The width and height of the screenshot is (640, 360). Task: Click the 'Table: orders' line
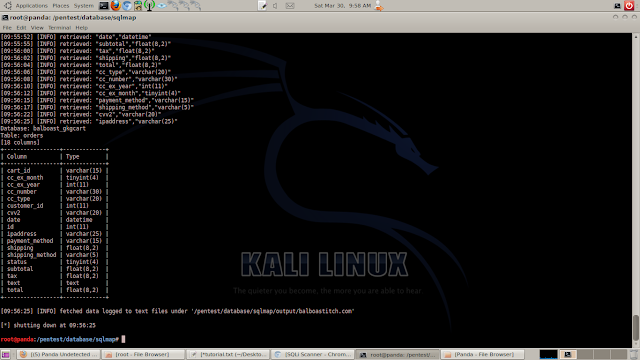[22, 136]
